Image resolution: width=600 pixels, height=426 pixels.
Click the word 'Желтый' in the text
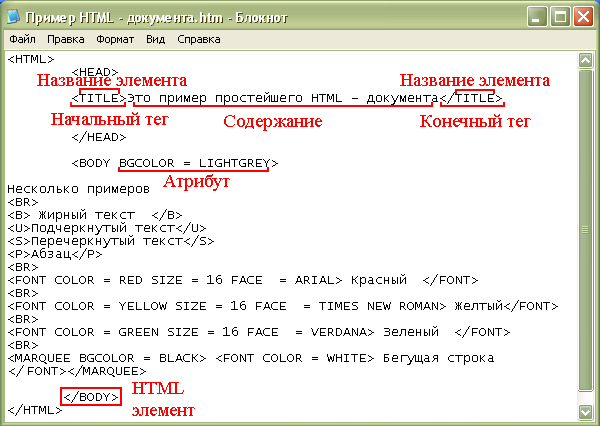click(478, 306)
